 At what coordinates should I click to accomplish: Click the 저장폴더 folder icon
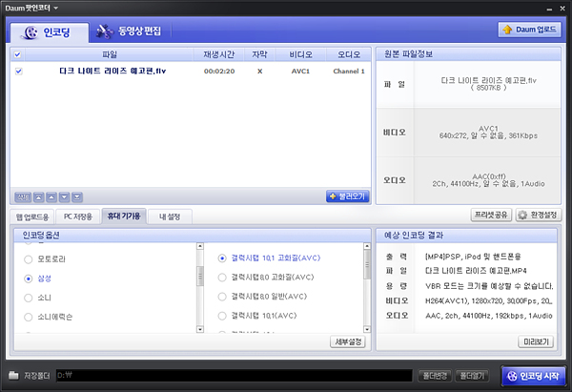pyautogui.click(x=13, y=375)
